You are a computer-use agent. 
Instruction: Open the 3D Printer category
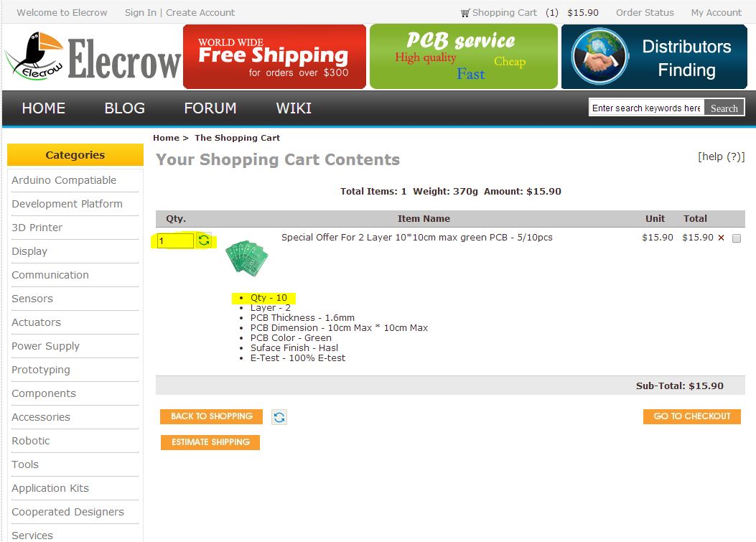click(37, 228)
